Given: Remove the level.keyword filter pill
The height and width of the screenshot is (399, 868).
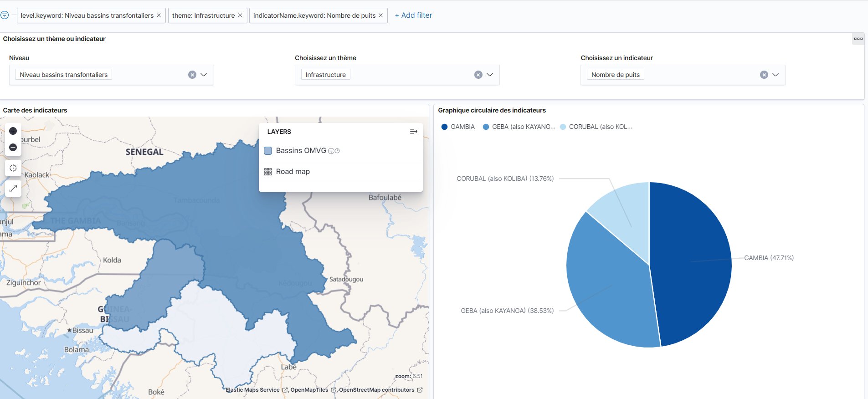Looking at the screenshot, I should click(x=159, y=15).
